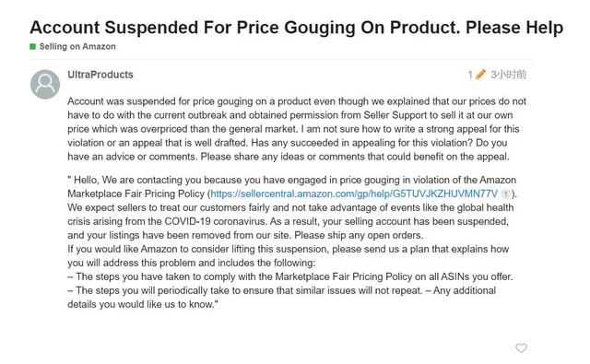The height and width of the screenshot is (364, 590).
Task: Like the post with the heart icon
Action: [x=521, y=348]
